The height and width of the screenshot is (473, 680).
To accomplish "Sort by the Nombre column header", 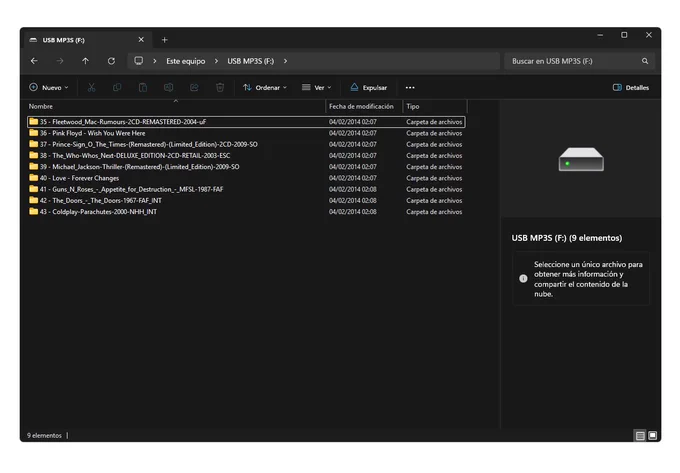I will pyautogui.click(x=176, y=106).
